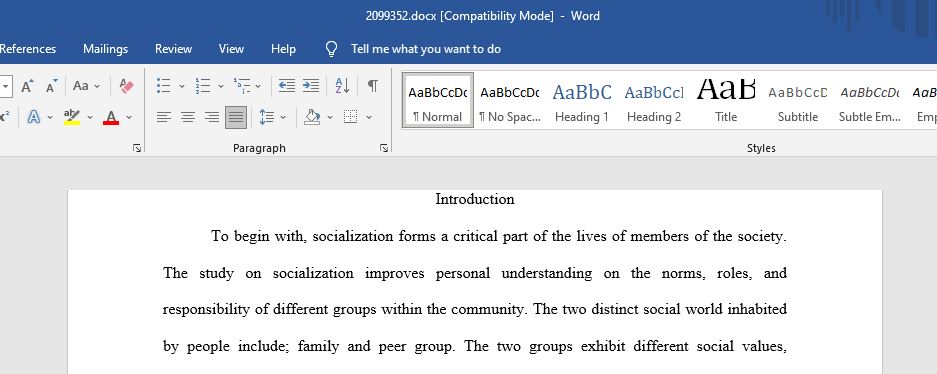
Task: Apply the Heading 2 style
Action: [654, 100]
